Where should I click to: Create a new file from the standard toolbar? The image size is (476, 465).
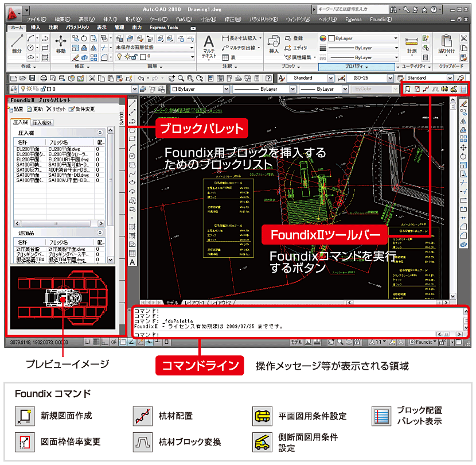[x=13, y=78]
